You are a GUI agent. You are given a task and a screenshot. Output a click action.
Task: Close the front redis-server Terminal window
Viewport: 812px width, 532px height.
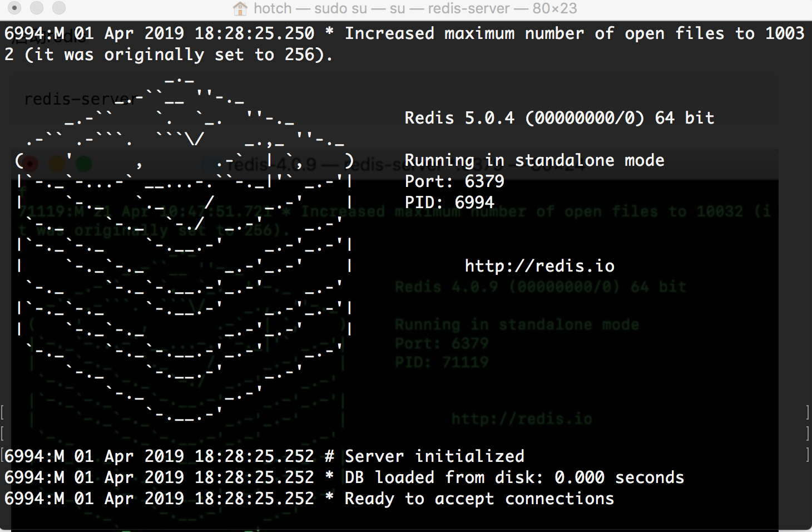point(15,8)
